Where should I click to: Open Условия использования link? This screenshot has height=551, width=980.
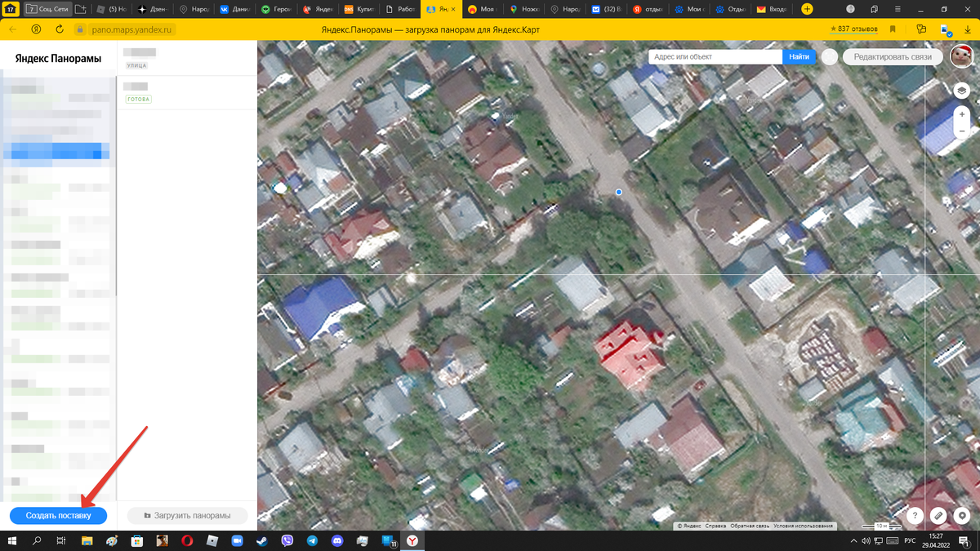803,526
